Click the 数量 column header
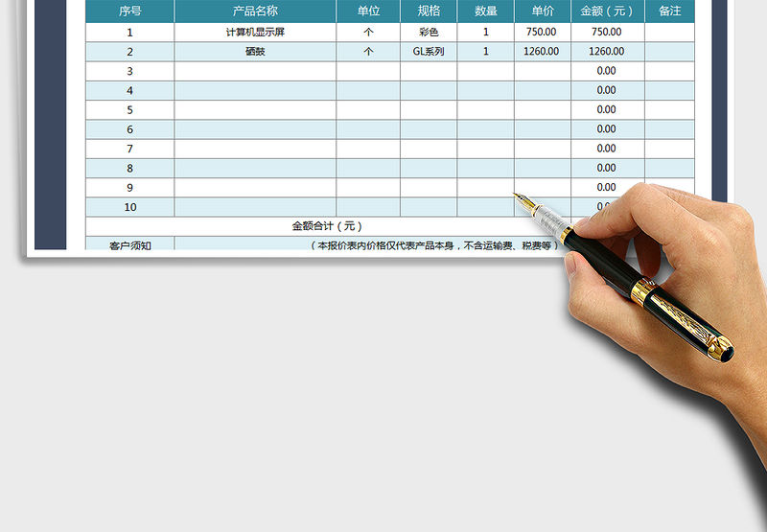Image resolution: width=767 pixels, height=532 pixels. [x=485, y=12]
